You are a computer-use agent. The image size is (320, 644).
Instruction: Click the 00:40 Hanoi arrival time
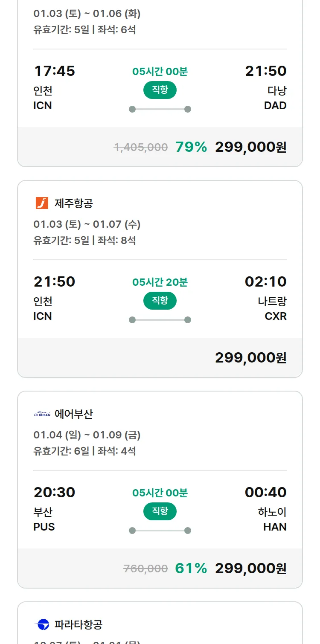(x=265, y=493)
